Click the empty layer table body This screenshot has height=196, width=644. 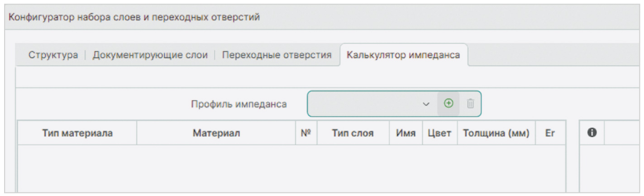(x=291, y=169)
